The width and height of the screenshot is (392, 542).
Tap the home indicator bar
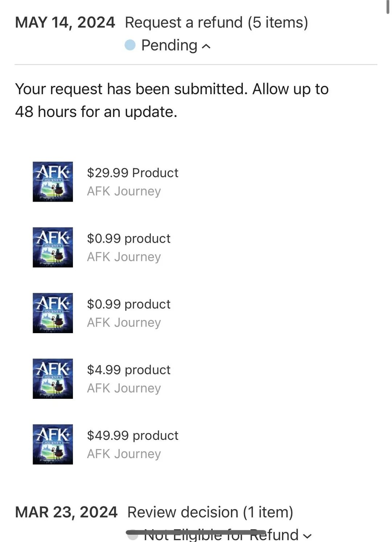click(x=196, y=532)
